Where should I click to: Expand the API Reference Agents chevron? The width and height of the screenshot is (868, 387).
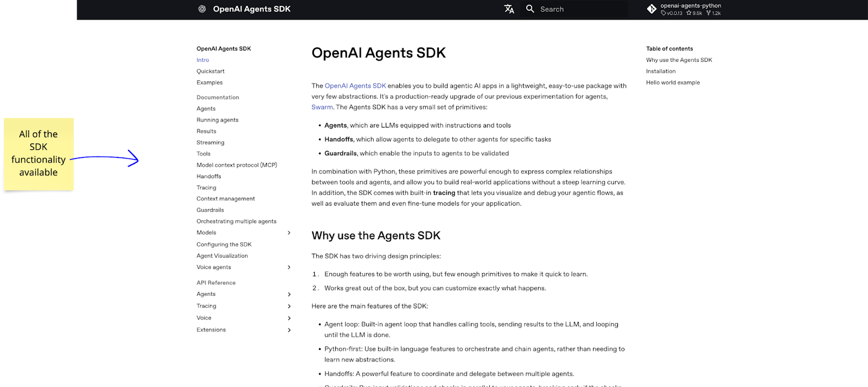[x=289, y=294]
